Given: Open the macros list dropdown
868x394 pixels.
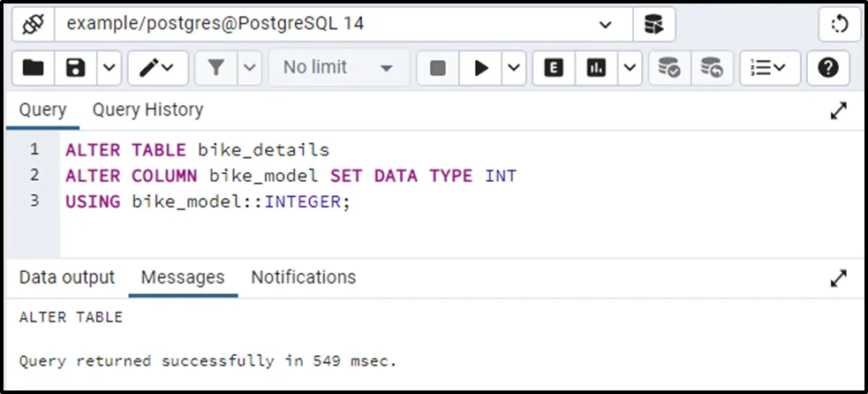Looking at the screenshot, I should (769, 67).
